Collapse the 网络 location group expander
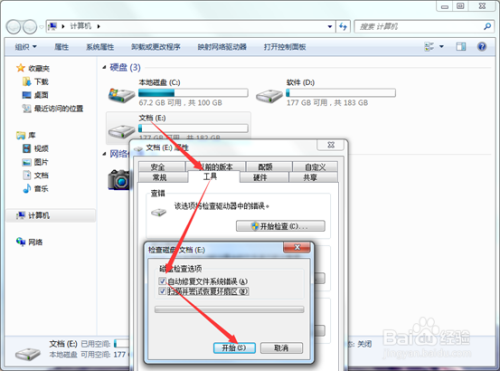This screenshot has height=371, width=500. click(104, 154)
